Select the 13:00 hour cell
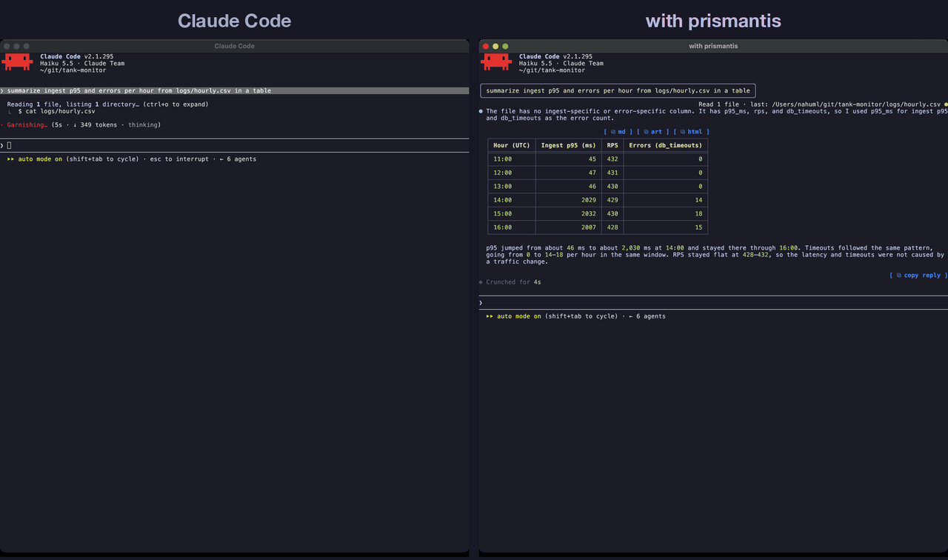The width and height of the screenshot is (948, 560). (503, 187)
